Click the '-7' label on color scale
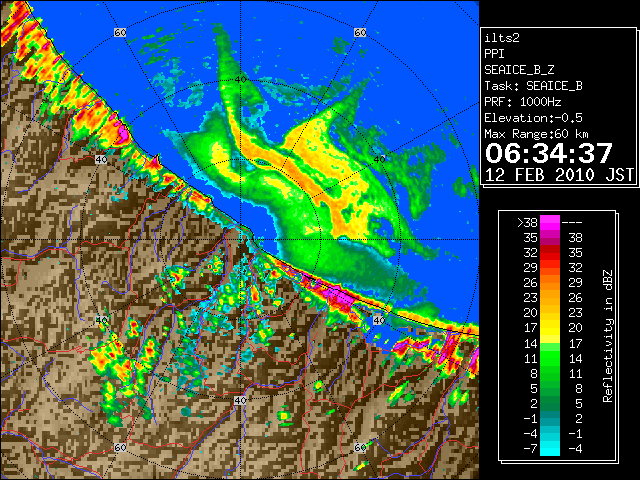640x480 pixels. tap(530, 449)
